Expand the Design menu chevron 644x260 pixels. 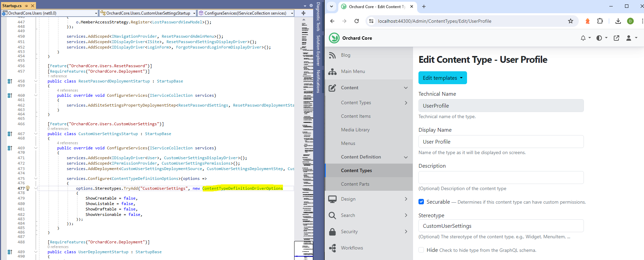(x=406, y=199)
